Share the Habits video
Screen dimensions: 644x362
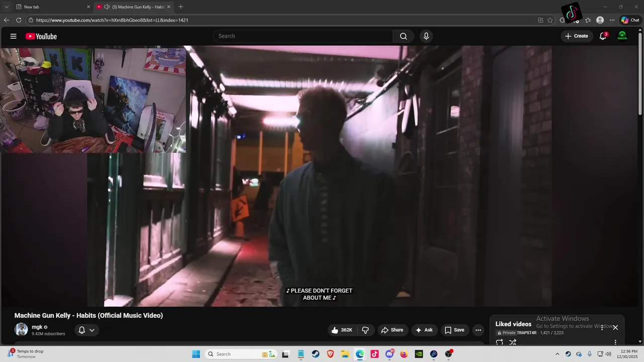pyautogui.click(x=392, y=330)
